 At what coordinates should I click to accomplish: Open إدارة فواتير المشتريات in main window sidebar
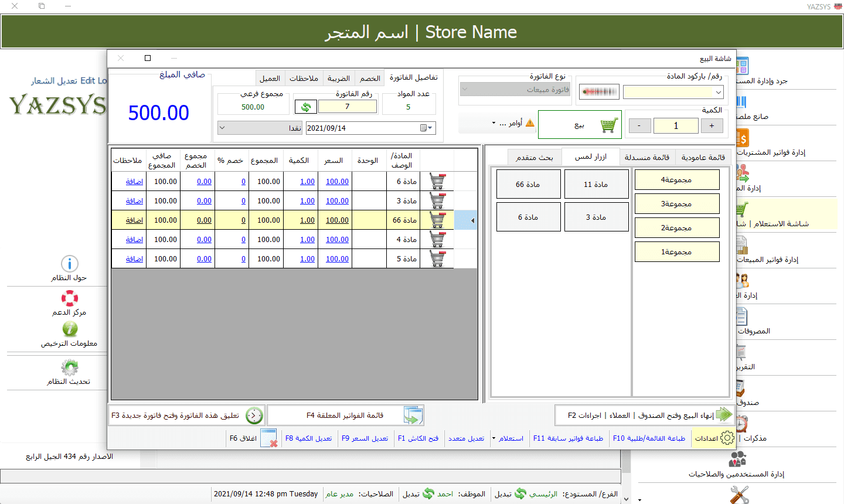(771, 152)
